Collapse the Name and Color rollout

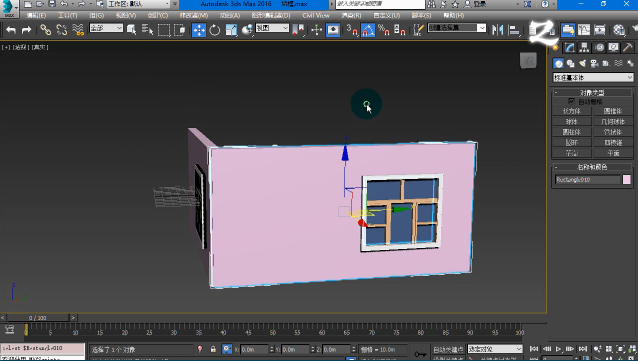[592, 167]
